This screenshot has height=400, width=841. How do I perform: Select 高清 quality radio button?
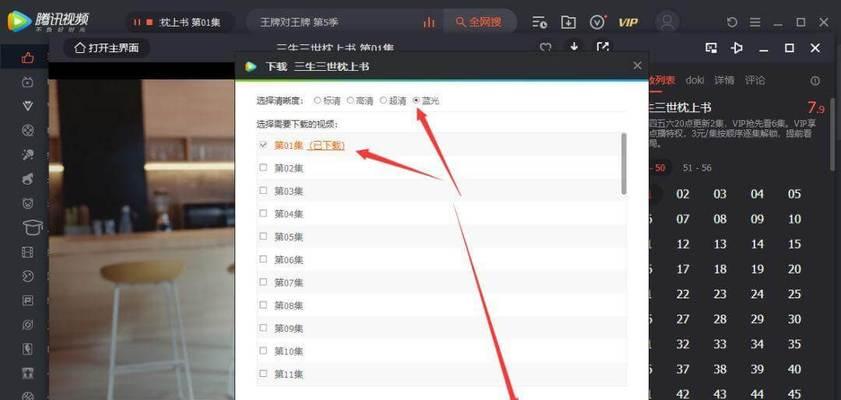click(x=350, y=100)
